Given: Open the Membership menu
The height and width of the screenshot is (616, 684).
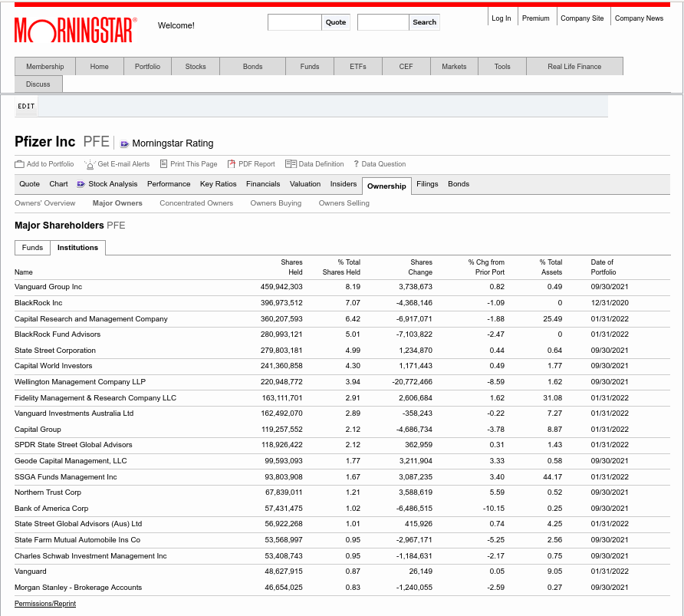Looking at the screenshot, I should [x=45, y=66].
